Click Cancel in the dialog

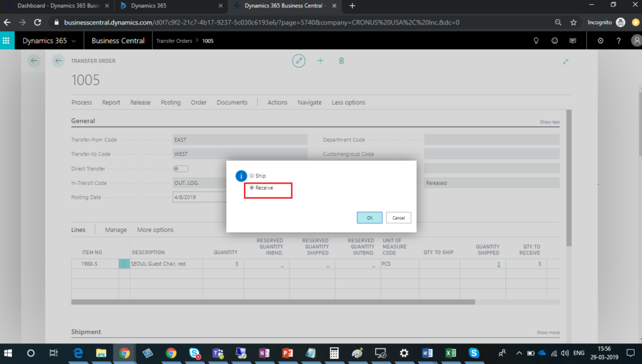398,218
